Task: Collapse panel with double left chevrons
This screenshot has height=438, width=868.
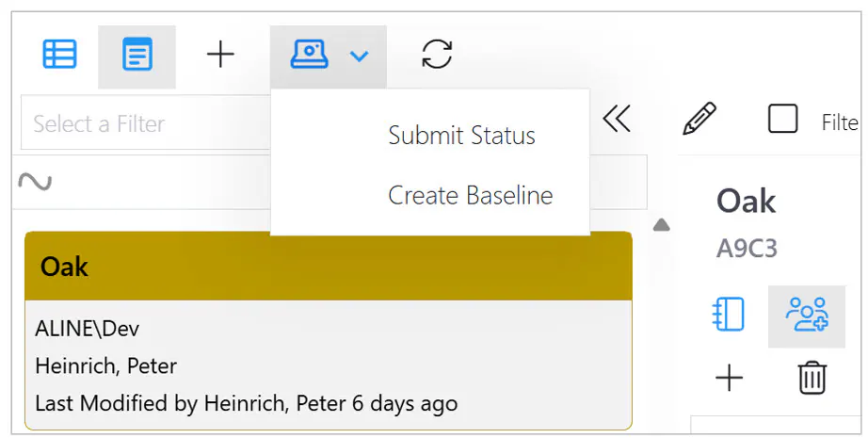Action: [x=617, y=119]
